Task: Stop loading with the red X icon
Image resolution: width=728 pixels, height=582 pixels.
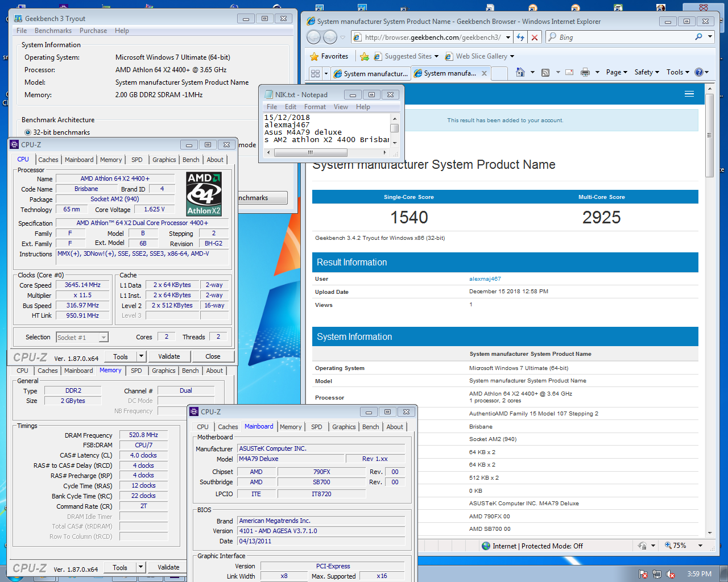Action: [x=534, y=38]
